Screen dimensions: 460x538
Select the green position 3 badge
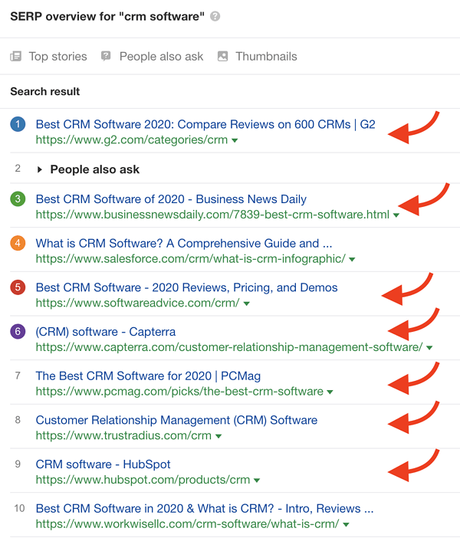(x=18, y=199)
